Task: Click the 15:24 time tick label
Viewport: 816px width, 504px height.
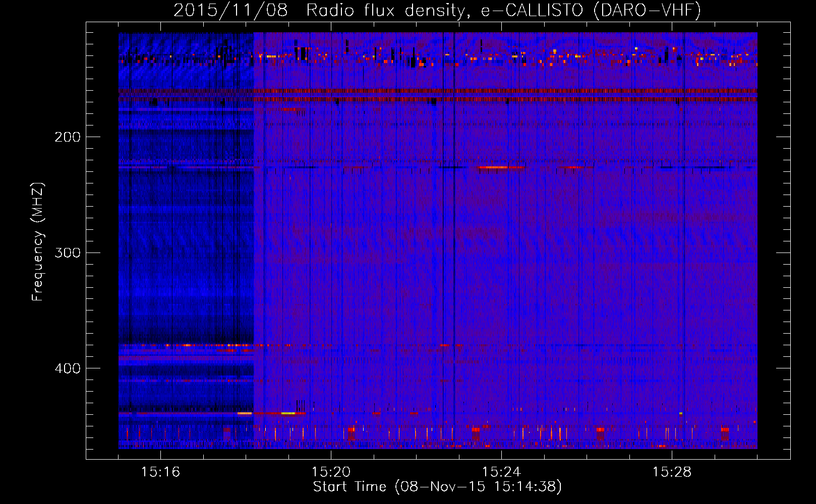Action: click(501, 472)
